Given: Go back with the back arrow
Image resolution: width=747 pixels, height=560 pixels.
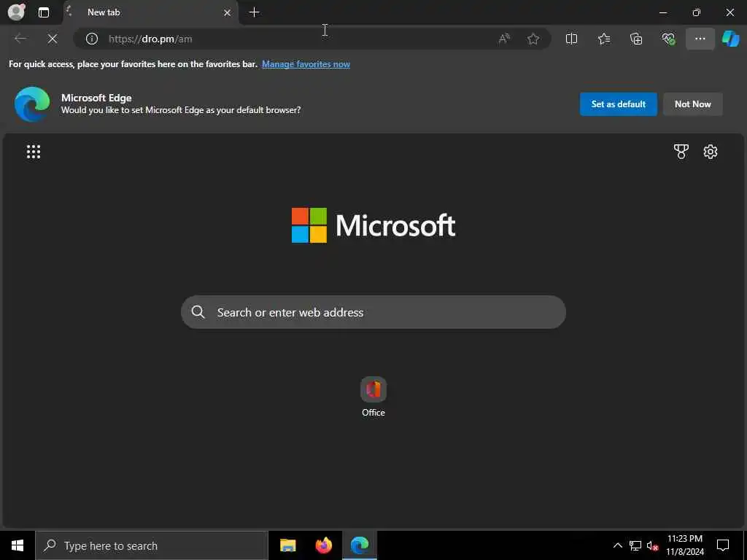Looking at the screenshot, I should tap(20, 39).
